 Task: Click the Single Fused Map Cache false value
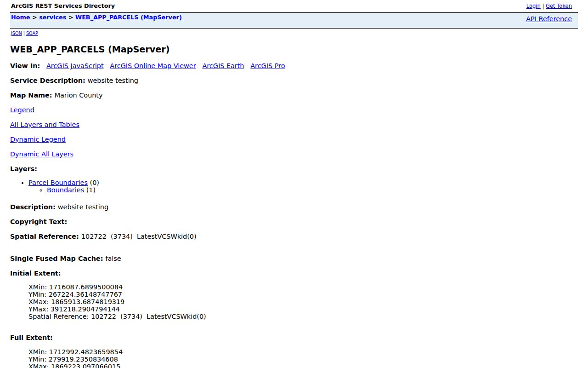point(113,259)
